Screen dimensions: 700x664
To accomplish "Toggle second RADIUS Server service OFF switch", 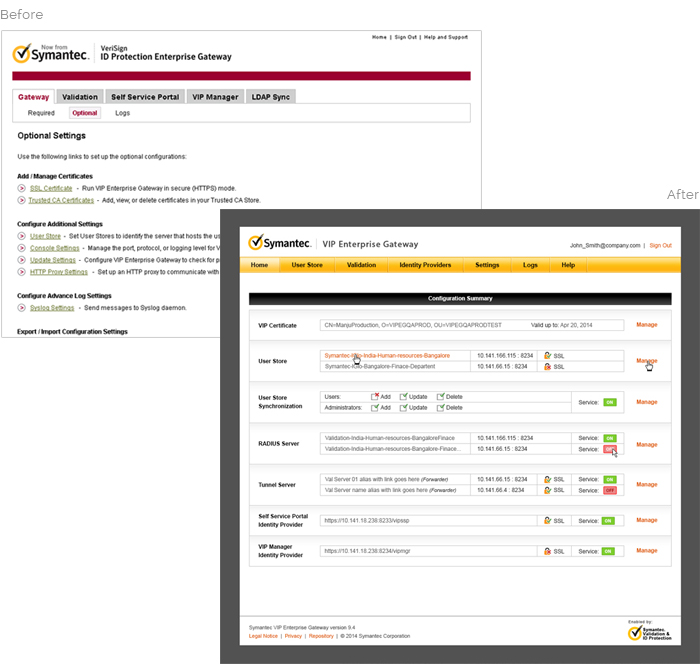I will pos(610,449).
